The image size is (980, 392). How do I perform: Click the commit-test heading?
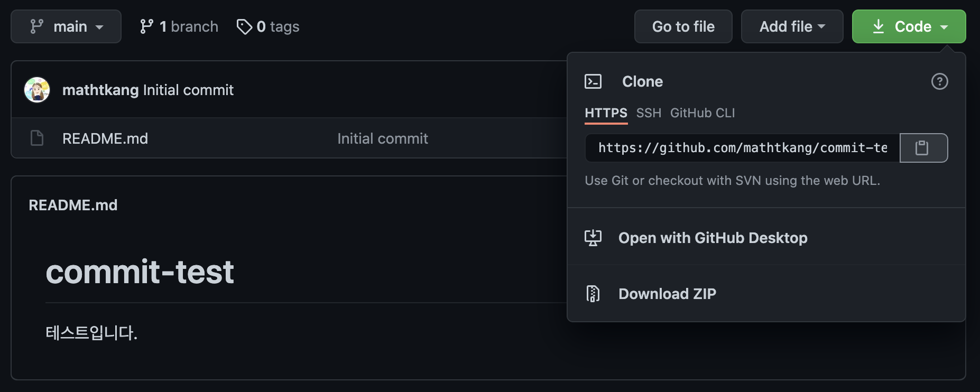pyautogui.click(x=140, y=272)
